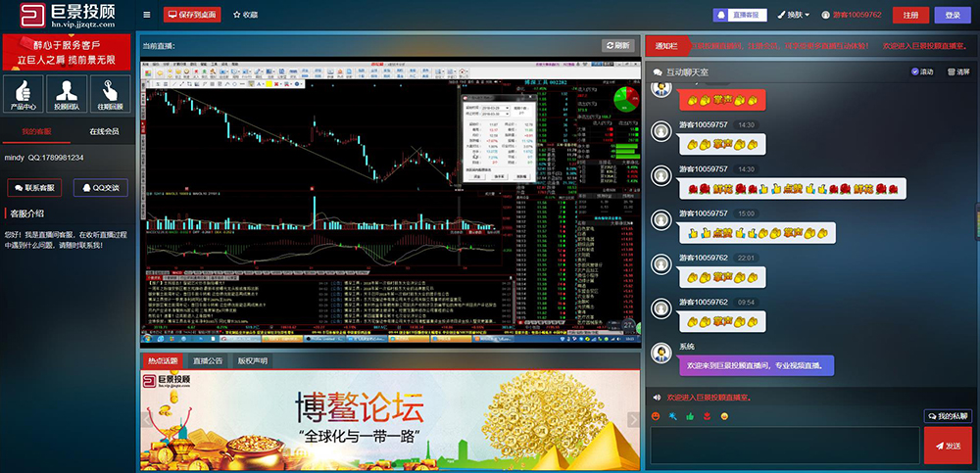
Task: Click the 15:00 点赞 掌声 message bubble
Action: [758, 232]
